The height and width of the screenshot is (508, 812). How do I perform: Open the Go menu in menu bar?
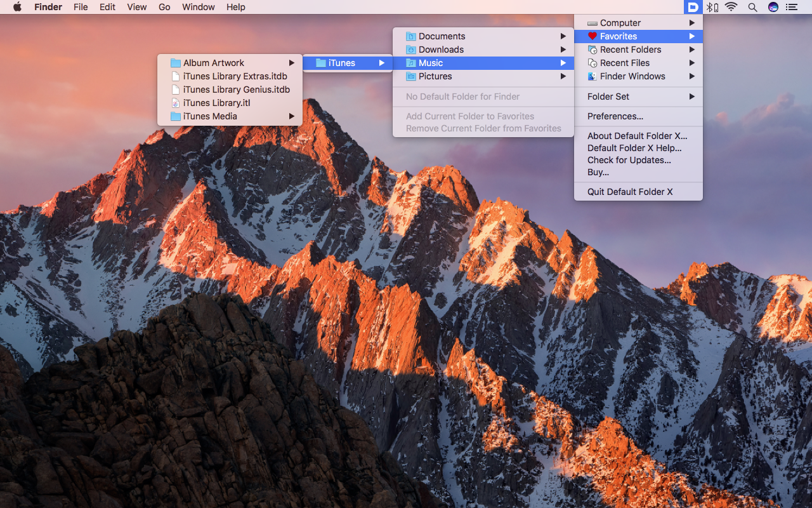click(x=164, y=7)
